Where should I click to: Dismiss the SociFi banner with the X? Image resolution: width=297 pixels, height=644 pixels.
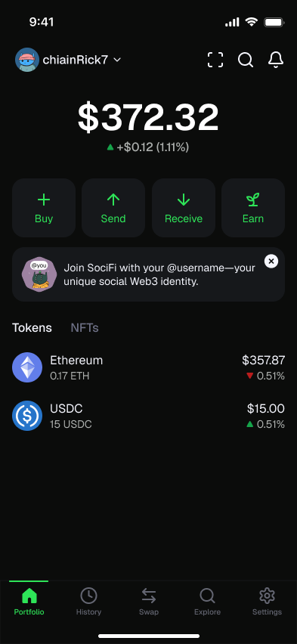[271, 261]
